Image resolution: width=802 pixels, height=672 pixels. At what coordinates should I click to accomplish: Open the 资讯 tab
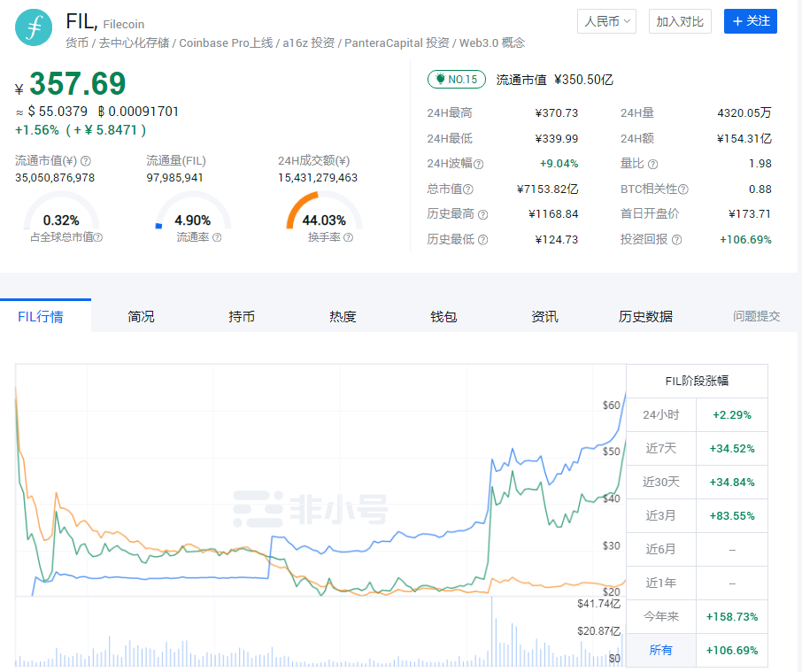point(544,317)
